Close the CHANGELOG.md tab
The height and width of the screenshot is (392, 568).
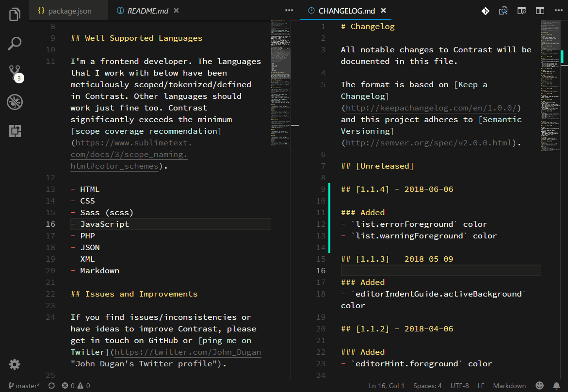pyautogui.click(x=384, y=11)
